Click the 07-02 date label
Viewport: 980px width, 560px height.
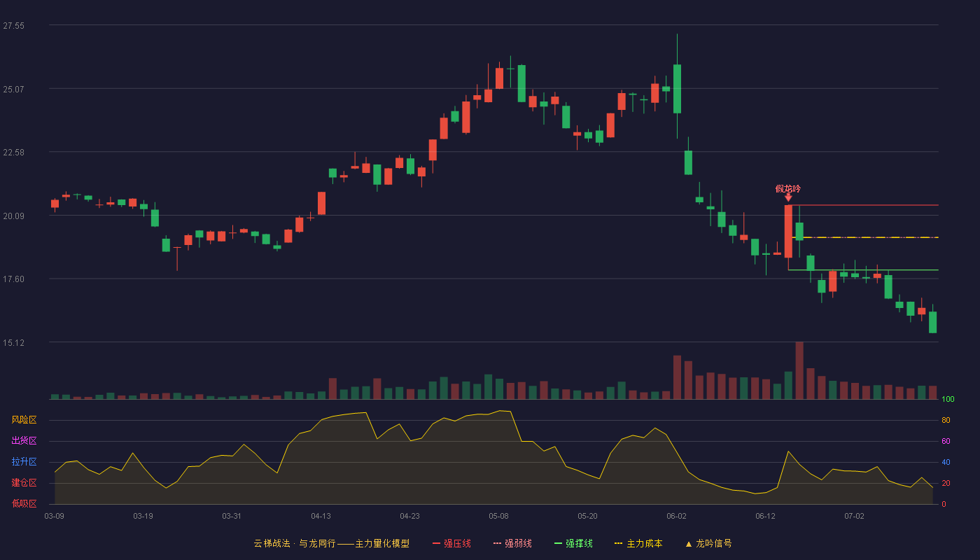[854, 516]
